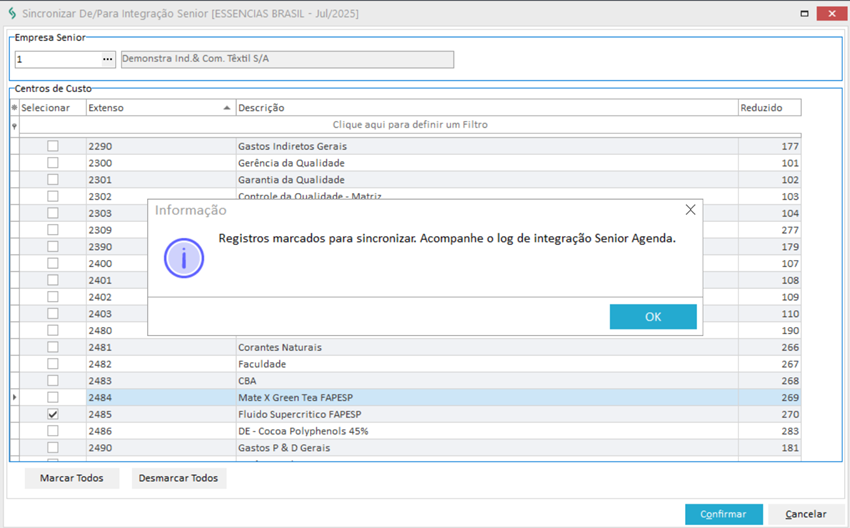This screenshot has height=528, width=850.
Task: Select 'Fluido Supercritico FAPESP' cell
Action: pyautogui.click(x=487, y=415)
